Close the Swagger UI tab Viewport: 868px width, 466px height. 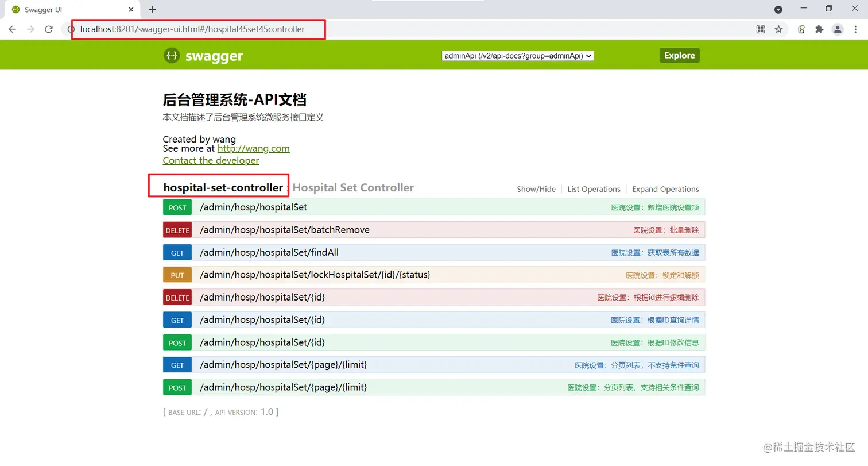pos(131,10)
